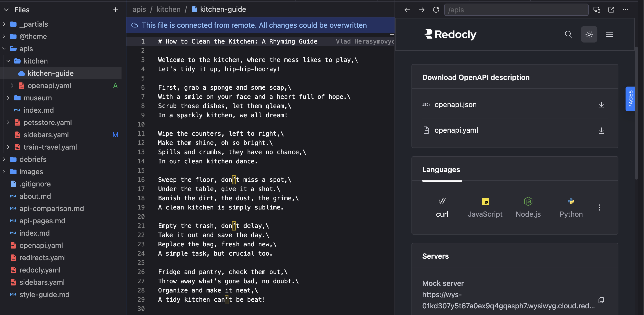Screen dimensions: 644x315
Task: Open preview in new window icon
Action: 611,10
